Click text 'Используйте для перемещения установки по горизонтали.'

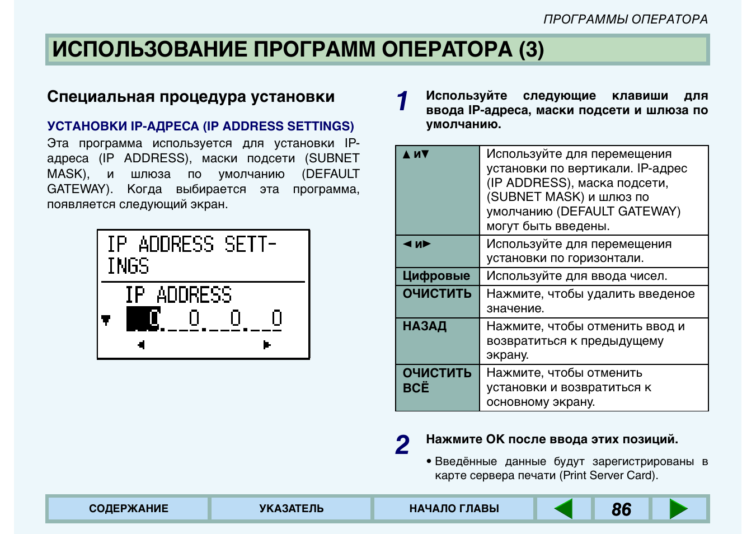(x=579, y=251)
